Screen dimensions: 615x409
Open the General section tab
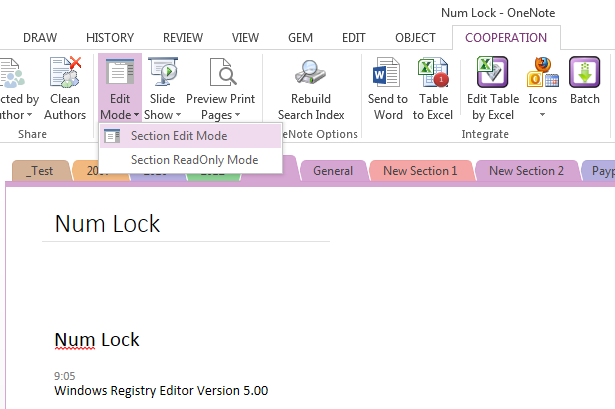click(333, 171)
